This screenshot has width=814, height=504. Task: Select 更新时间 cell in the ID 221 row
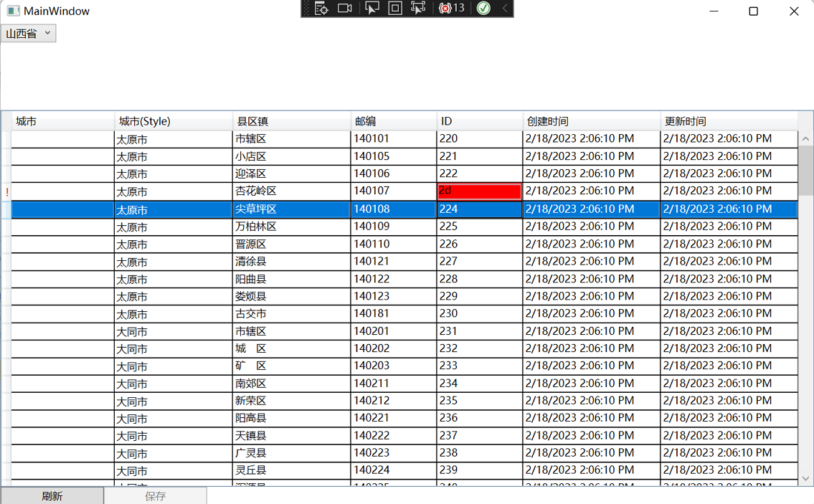tap(729, 156)
